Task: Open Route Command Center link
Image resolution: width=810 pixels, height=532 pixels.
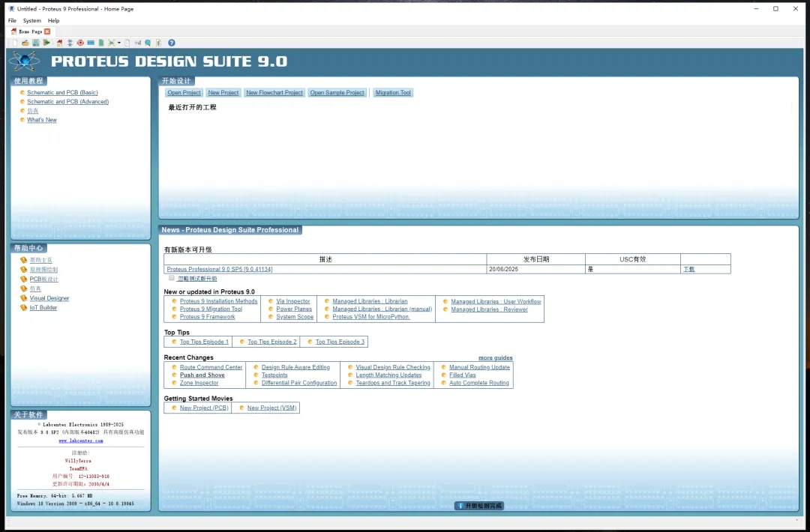Action: [211, 367]
